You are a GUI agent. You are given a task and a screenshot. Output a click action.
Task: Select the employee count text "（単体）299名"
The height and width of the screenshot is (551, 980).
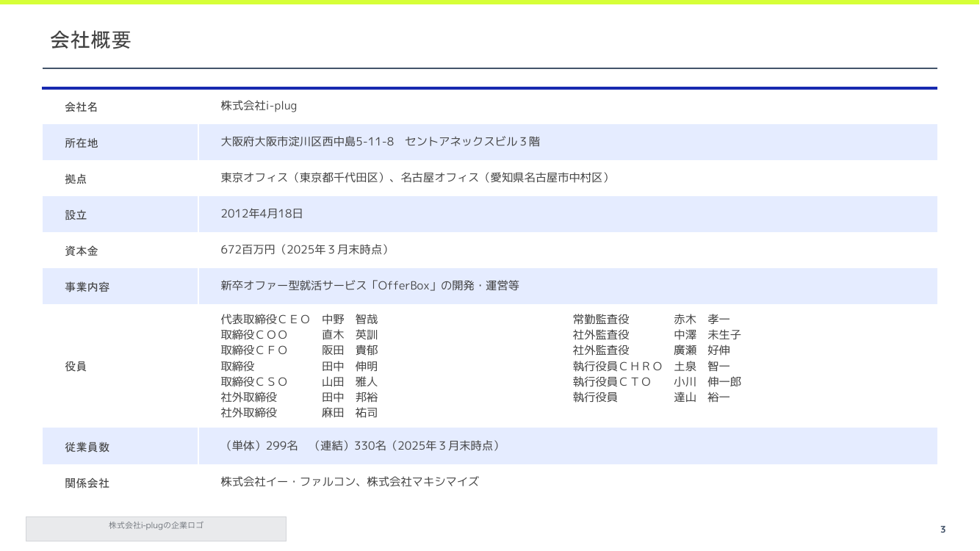point(259,446)
